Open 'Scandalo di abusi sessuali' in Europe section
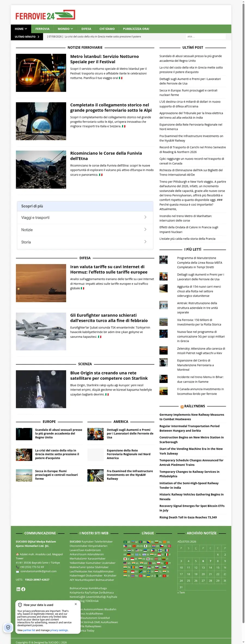The height and width of the screenshot is (644, 245). tap(59, 433)
